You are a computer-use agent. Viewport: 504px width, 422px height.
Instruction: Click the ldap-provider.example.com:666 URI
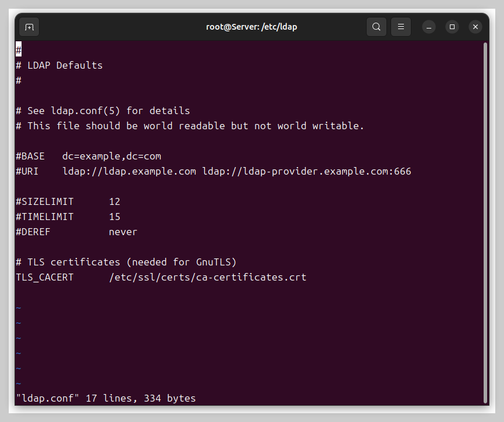(x=307, y=171)
